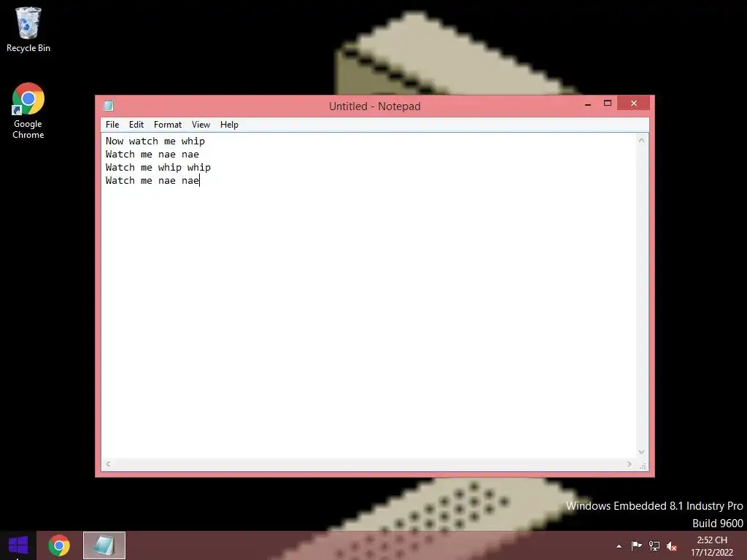The image size is (747, 560).
Task: Open the Format menu
Action: tap(168, 125)
